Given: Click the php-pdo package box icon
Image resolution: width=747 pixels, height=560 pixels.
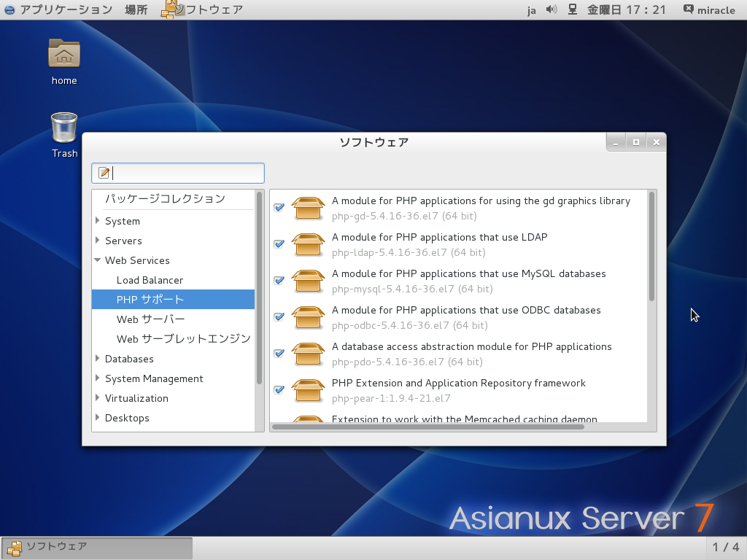Looking at the screenshot, I should 308,354.
